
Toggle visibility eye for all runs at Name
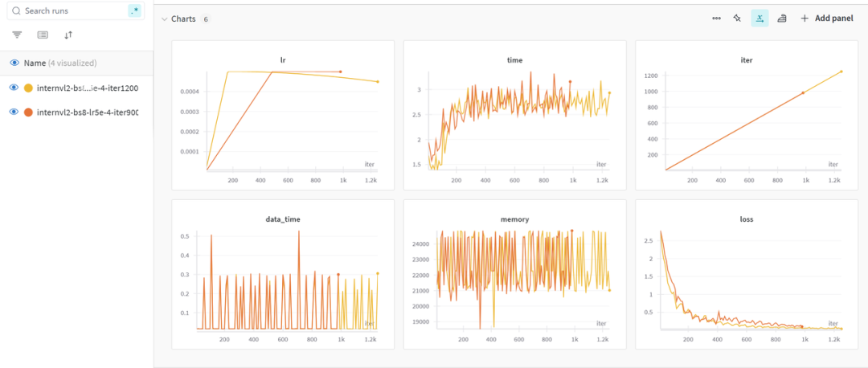click(14, 63)
